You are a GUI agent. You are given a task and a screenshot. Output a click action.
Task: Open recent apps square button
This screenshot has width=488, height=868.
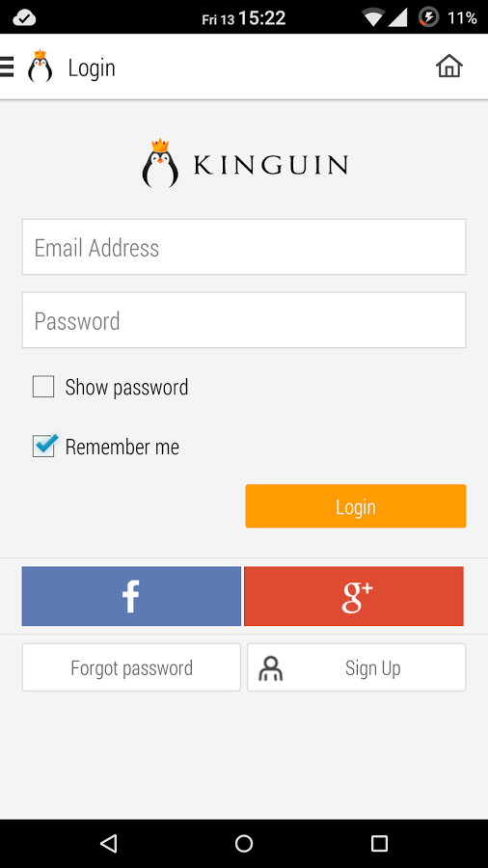click(x=380, y=843)
